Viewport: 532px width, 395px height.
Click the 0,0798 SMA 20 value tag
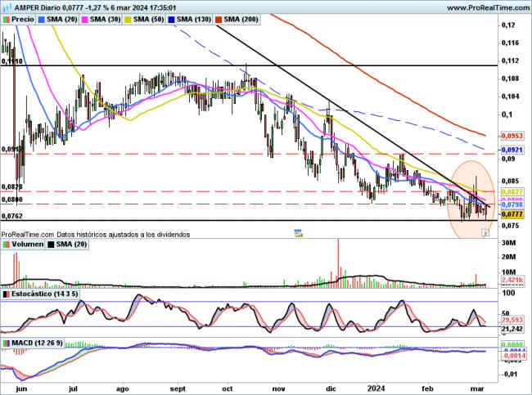click(x=512, y=204)
